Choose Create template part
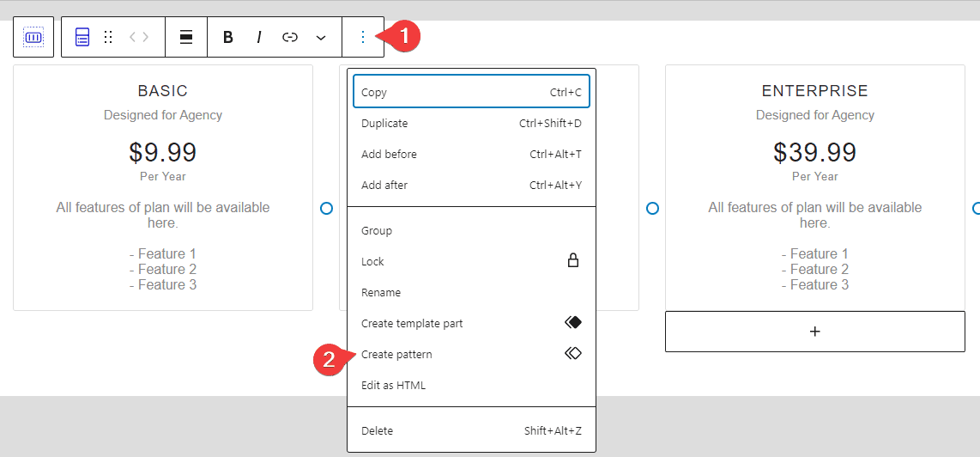980x457 pixels. (x=471, y=323)
